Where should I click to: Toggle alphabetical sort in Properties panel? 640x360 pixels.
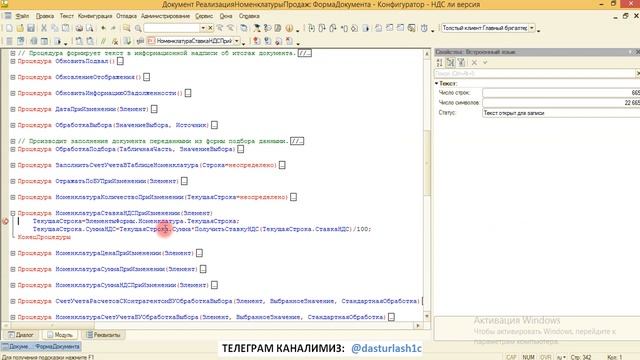pyautogui.click(x=440, y=62)
